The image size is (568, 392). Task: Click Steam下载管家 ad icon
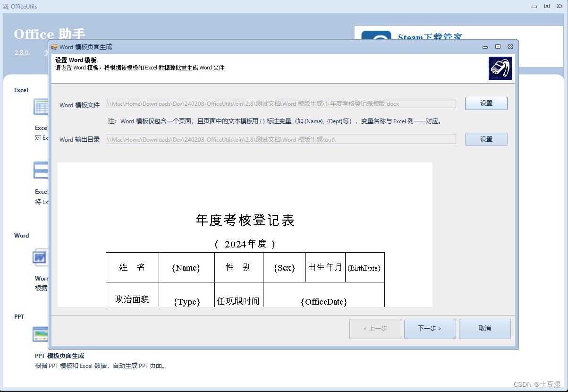(376, 35)
